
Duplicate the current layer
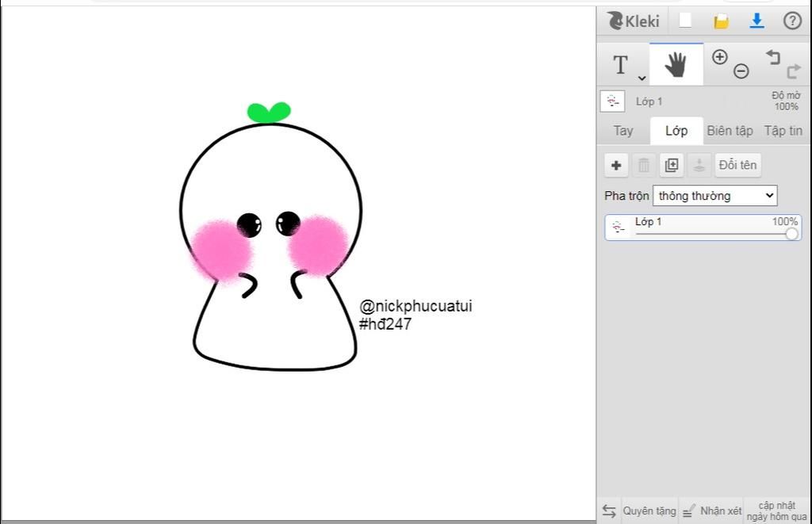671,165
